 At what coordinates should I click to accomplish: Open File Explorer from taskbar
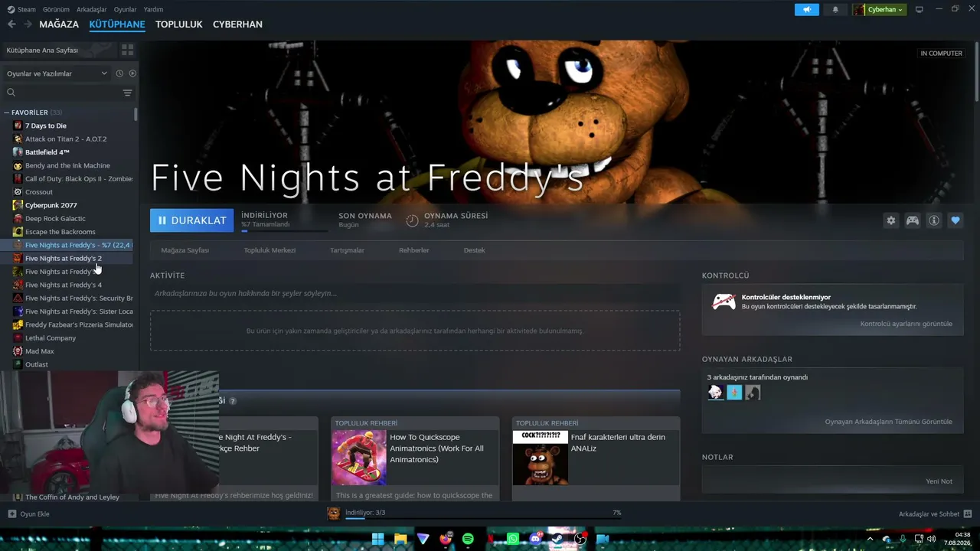[400, 539]
